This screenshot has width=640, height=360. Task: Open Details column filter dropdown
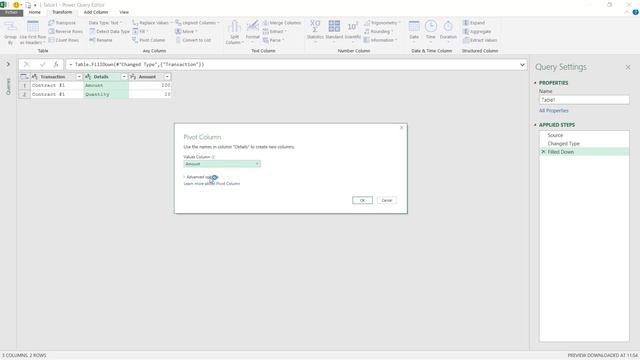124,77
